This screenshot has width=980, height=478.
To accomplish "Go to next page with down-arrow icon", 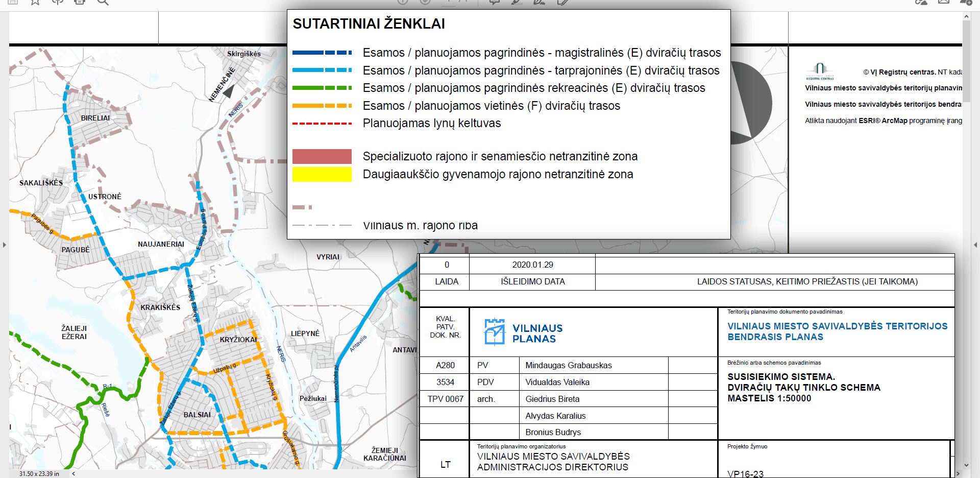I will 425,2.
